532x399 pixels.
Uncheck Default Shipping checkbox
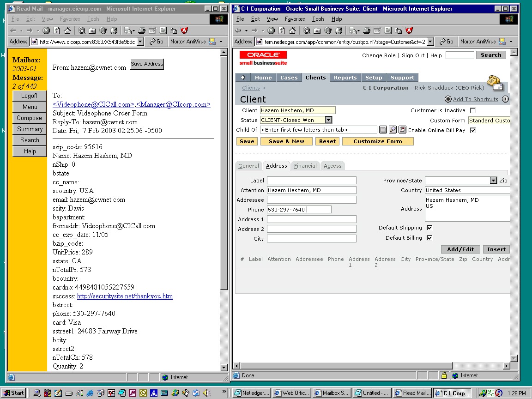[429, 228]
